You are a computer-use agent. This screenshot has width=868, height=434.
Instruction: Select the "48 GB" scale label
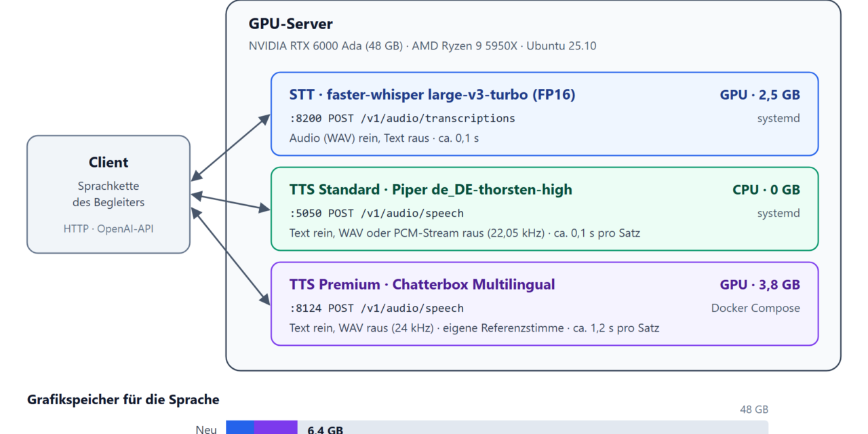pyautogui.click(x=754, y=410)
